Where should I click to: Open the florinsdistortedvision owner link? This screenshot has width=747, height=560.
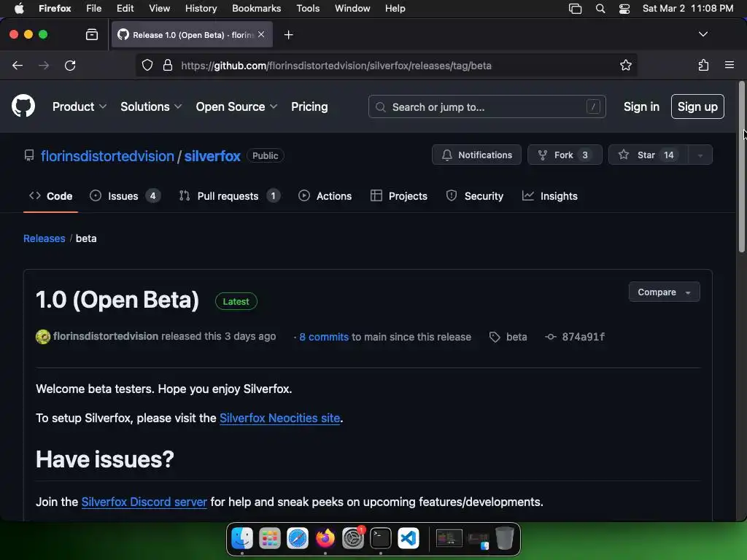tap(107, 156)
